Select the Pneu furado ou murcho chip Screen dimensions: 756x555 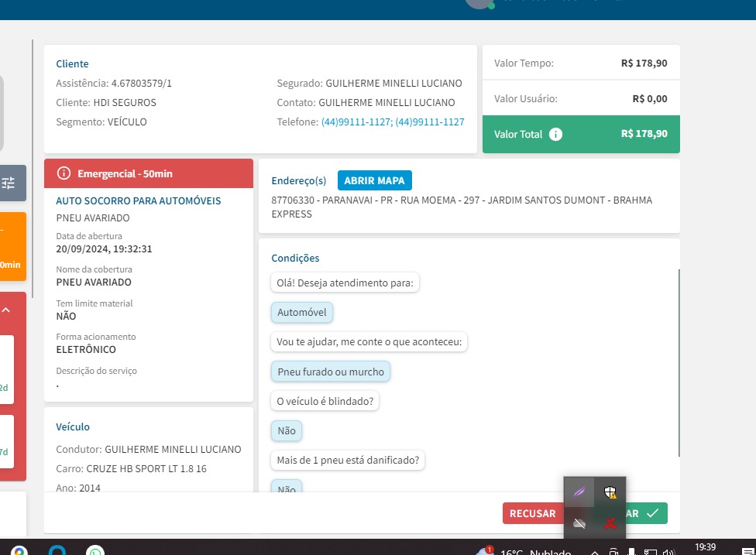(331, 372)
